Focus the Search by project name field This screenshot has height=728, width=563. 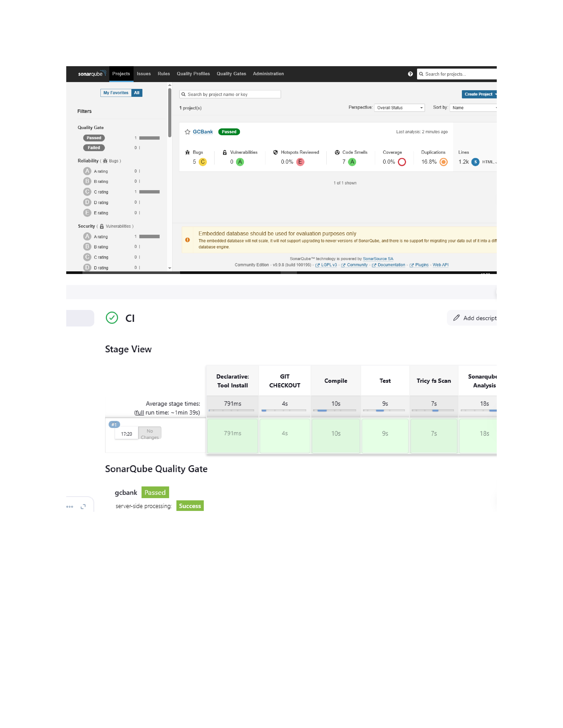coord(230,94)
